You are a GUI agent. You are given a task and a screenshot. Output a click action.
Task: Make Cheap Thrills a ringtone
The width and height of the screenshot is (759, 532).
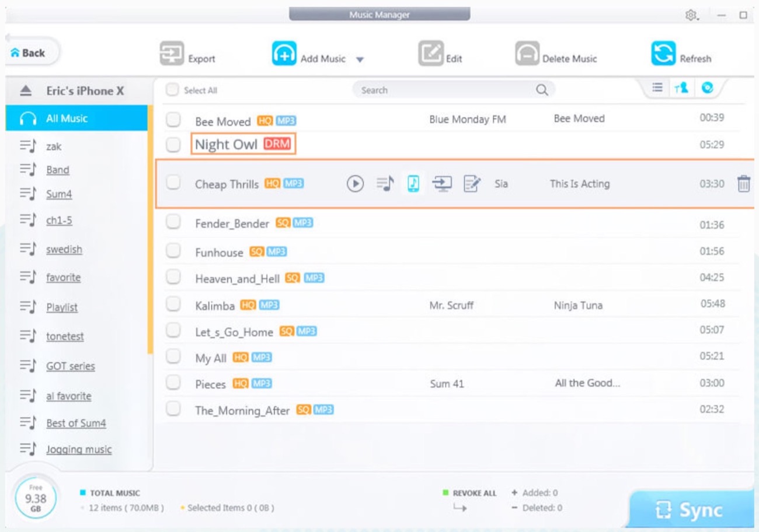(x=413, y=184)
